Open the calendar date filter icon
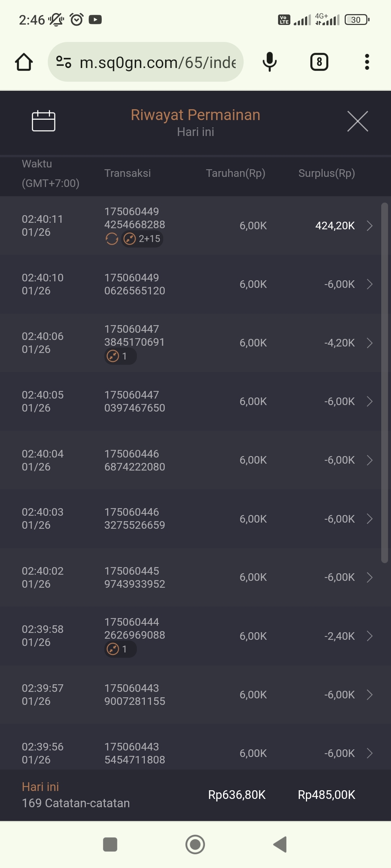This screenshot has height=868, width=391. (x=43, y=121)
